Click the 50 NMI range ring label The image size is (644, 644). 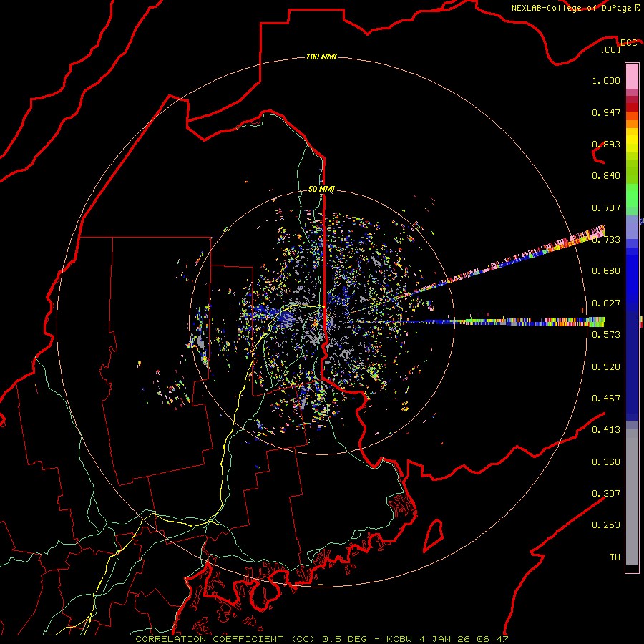tap(321, 190)
